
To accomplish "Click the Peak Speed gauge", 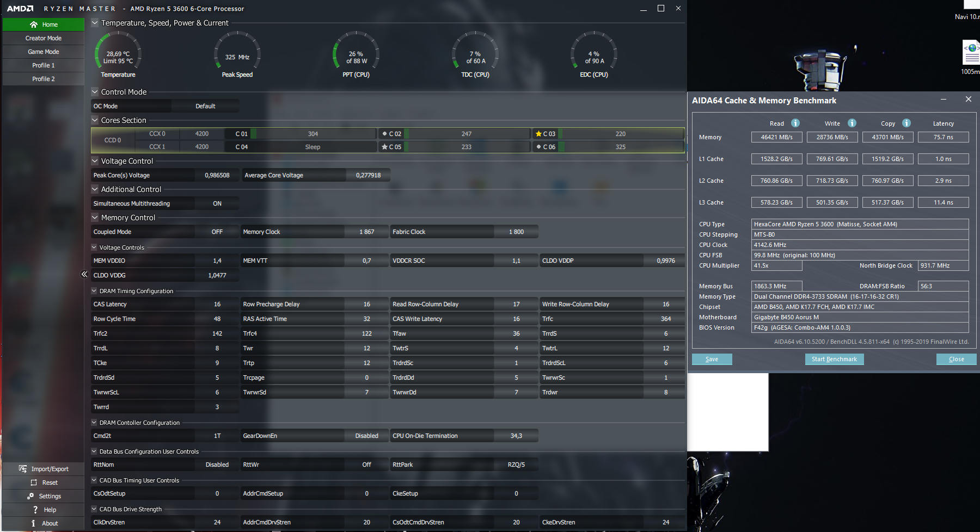I will click(x=237, y=55).
